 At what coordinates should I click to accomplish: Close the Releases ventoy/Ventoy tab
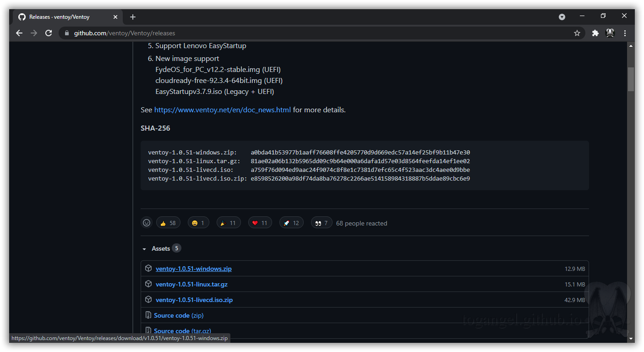[x=115, y=17]
